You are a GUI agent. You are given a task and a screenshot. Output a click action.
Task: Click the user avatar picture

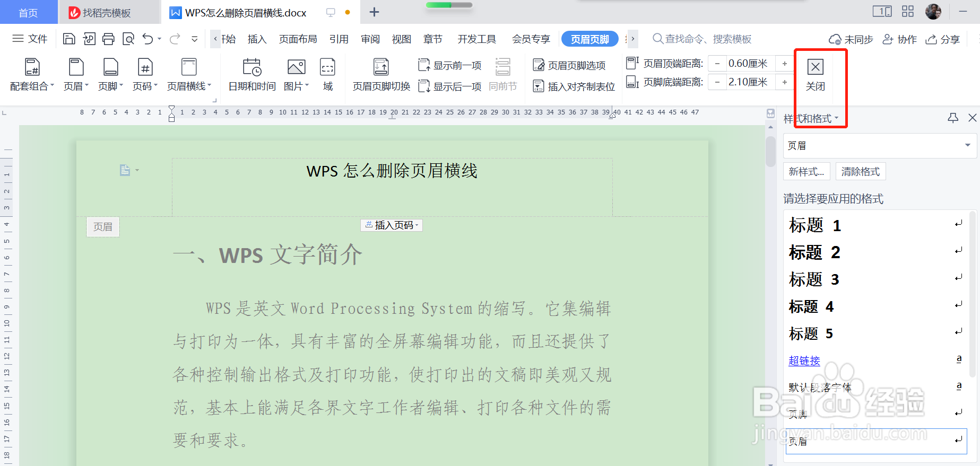(933, 11)
